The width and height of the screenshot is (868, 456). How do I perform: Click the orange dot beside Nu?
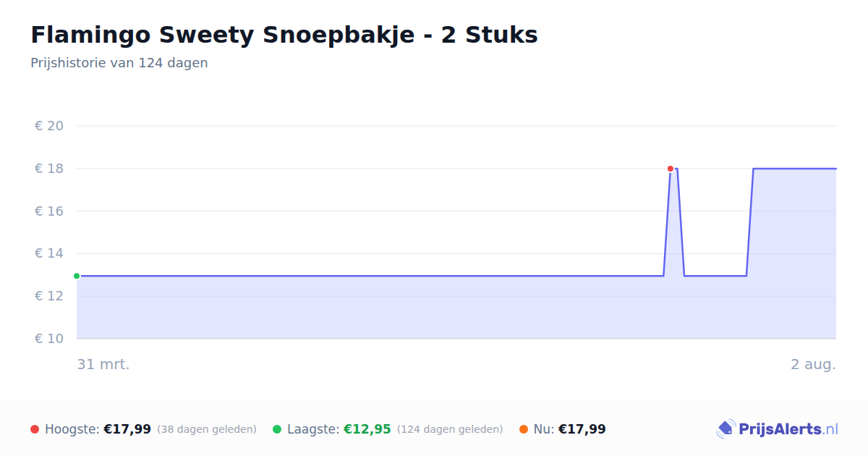point(524,429)
